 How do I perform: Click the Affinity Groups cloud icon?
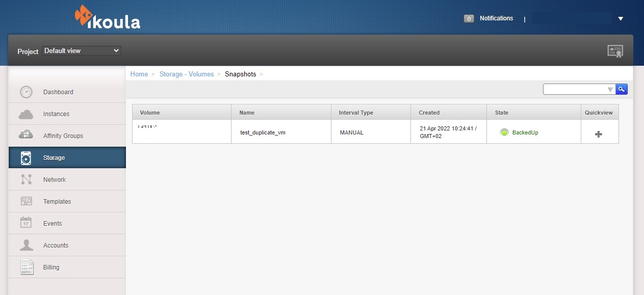[26, 136]
